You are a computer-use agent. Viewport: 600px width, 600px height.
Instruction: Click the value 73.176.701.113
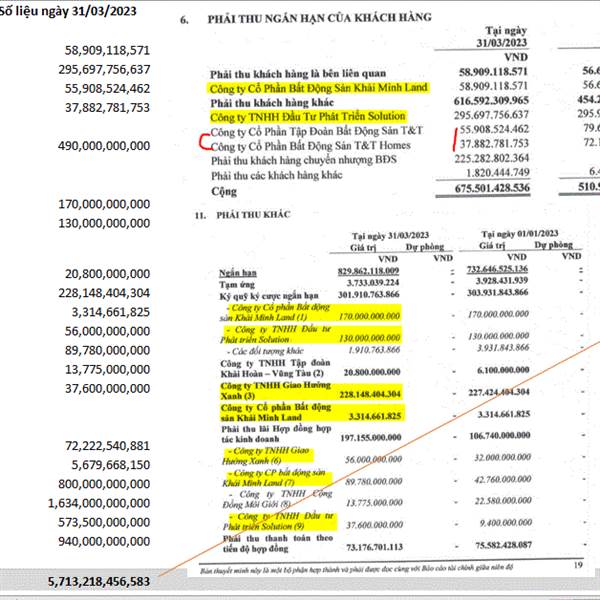coord(375,547)
